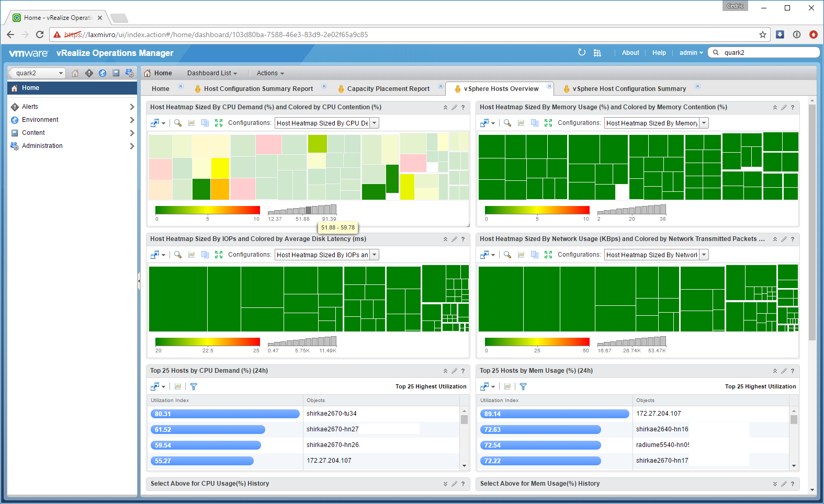824x504 pixels.
Task: Open the Dashboard List dropdown
Action: [212, 73]
